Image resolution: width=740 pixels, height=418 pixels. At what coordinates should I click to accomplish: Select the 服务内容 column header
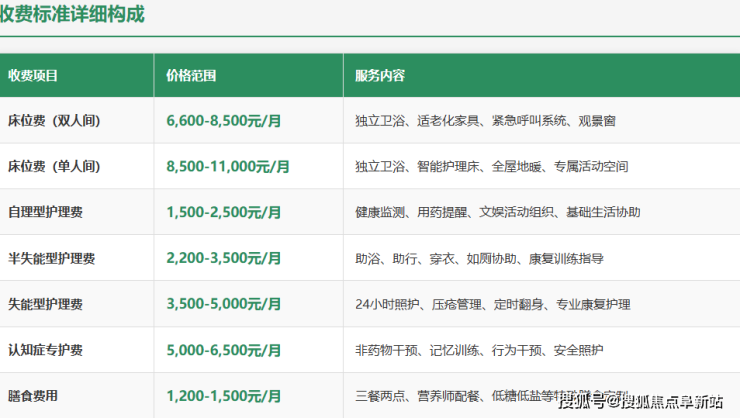click(x=380, y=75)
